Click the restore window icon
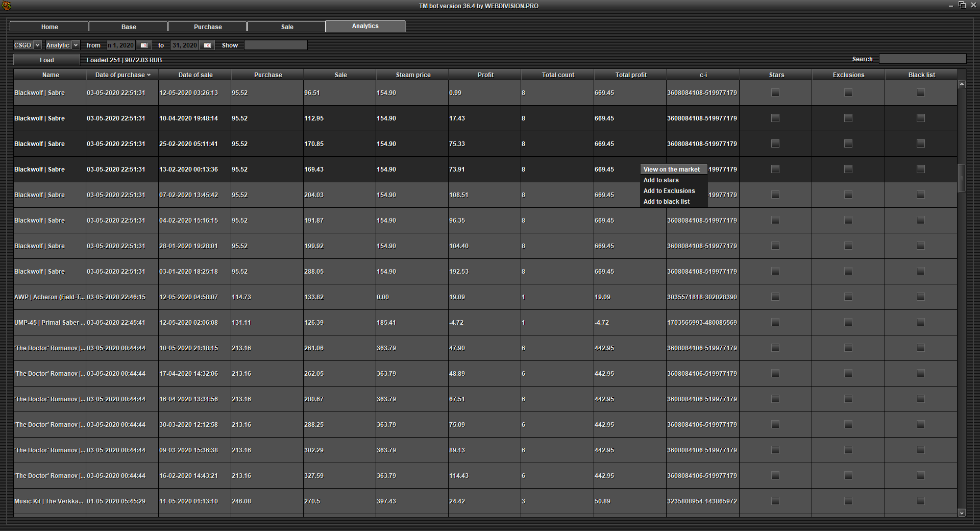Viewport: 980px width, 531px height. (x=962, y=5)
